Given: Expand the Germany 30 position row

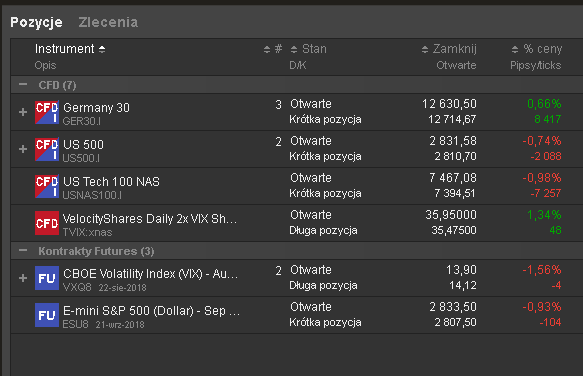Looking at the screenshot, I should pos(23,112).
